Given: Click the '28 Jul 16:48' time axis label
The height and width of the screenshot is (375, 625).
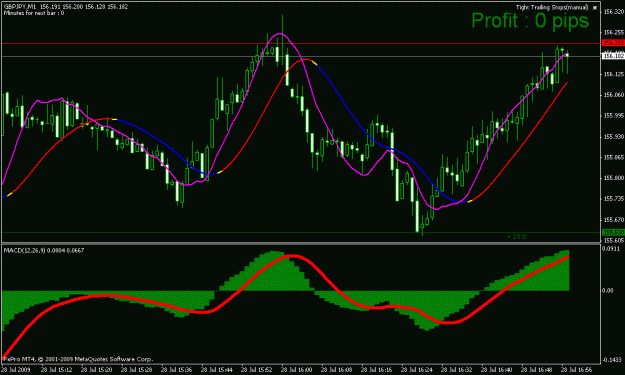Looking at the screenshot, I should [x=537, y=369].
